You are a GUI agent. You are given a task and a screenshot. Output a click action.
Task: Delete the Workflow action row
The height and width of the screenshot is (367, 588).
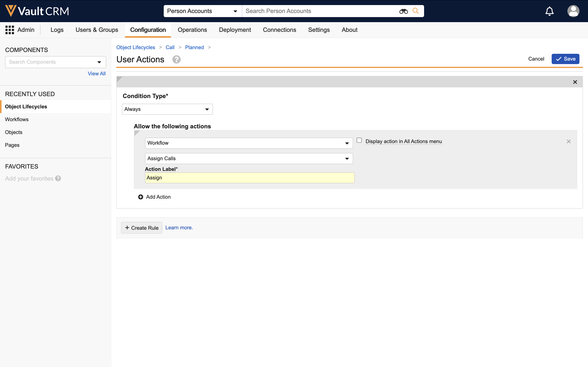point(569,142)
